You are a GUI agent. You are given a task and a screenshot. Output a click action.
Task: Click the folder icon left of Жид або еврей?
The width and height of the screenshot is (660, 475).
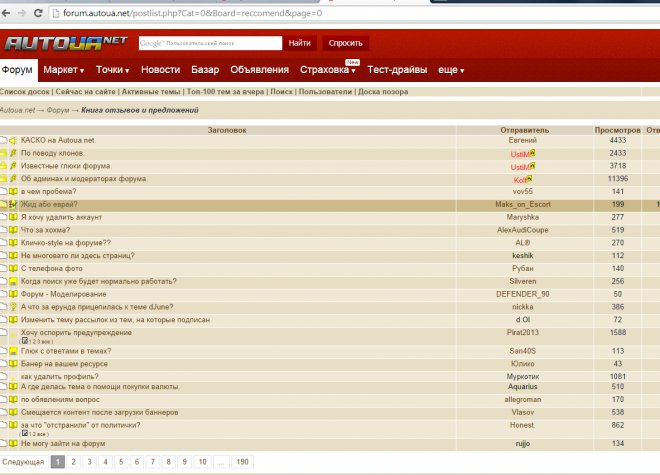coord(4,205)
